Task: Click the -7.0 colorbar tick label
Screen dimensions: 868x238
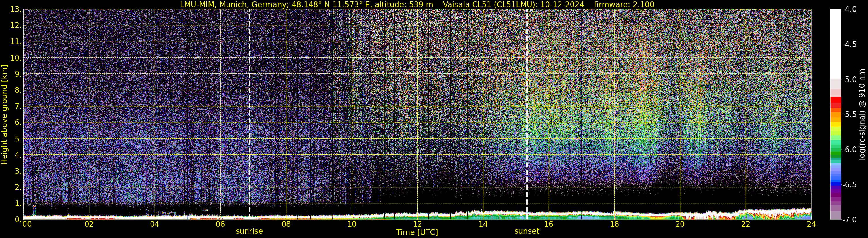Action: (x=849, y=220)
